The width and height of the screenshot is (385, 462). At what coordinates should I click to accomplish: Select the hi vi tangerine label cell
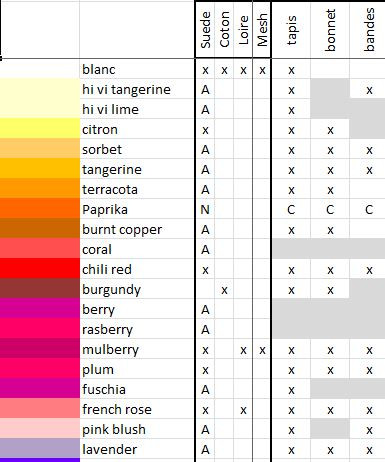click(137, 90)
